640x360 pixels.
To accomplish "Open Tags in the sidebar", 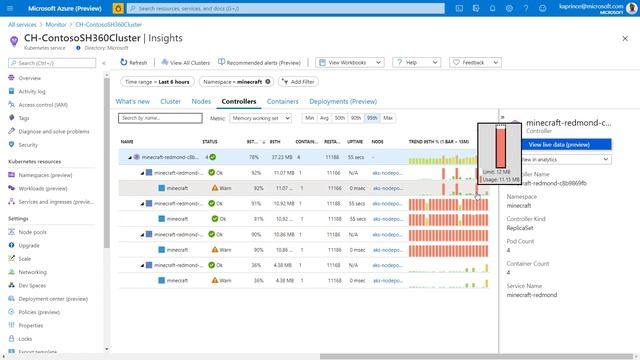I will coord(24,118).
